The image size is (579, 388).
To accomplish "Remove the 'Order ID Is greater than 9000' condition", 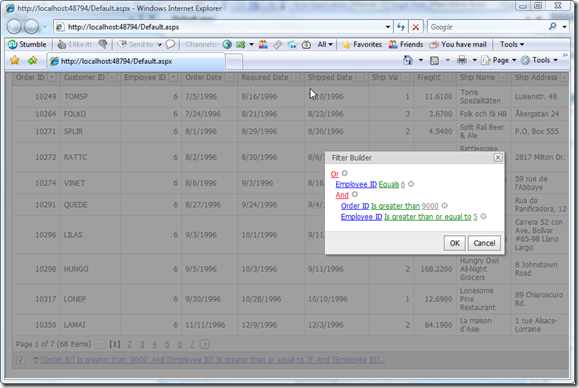I will pos(445,205).
